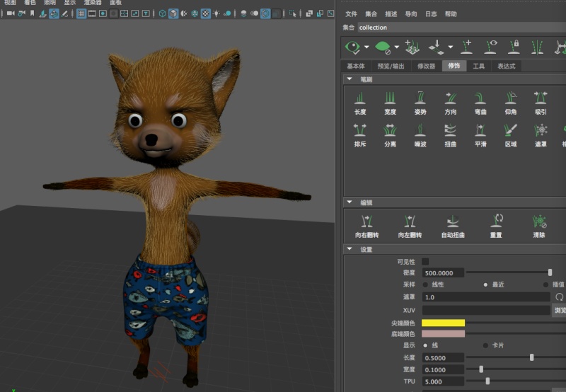
Task: Open the XGen Guides (导向) menu
Action: click(411, 14)
